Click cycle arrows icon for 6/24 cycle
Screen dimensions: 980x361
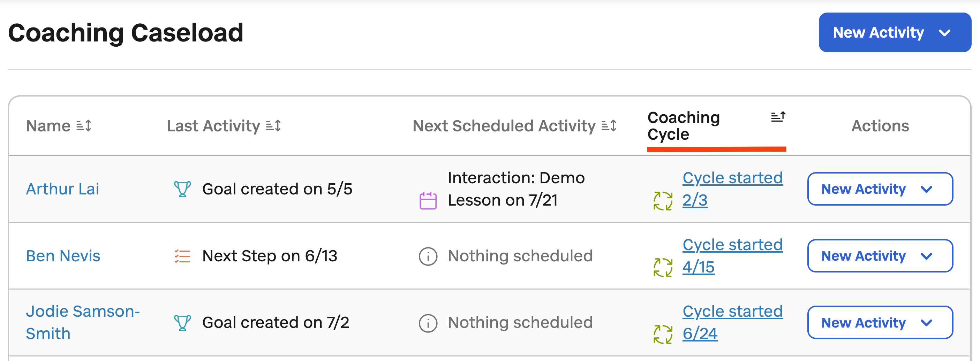tap(663, 334)
